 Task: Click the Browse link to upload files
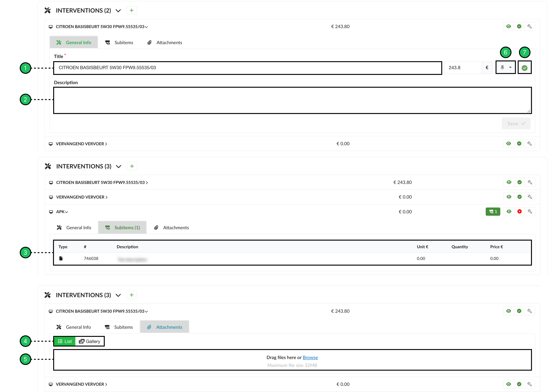[x=310, y=357]
